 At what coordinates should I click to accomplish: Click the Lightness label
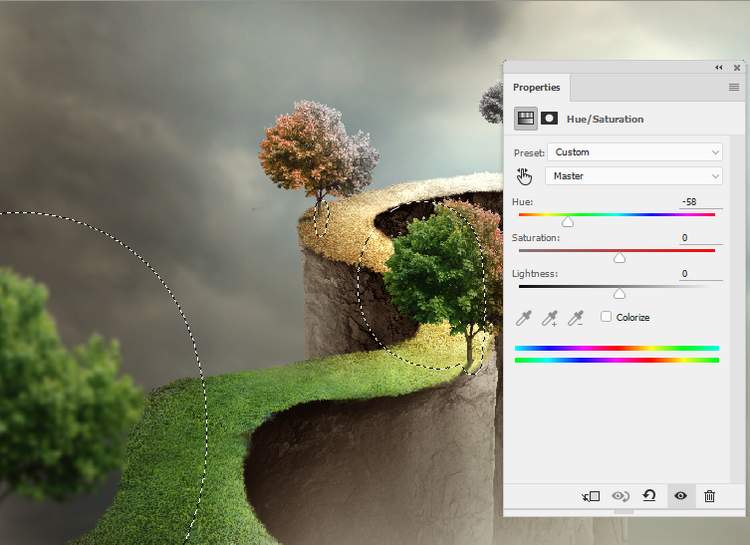(535, 274)
